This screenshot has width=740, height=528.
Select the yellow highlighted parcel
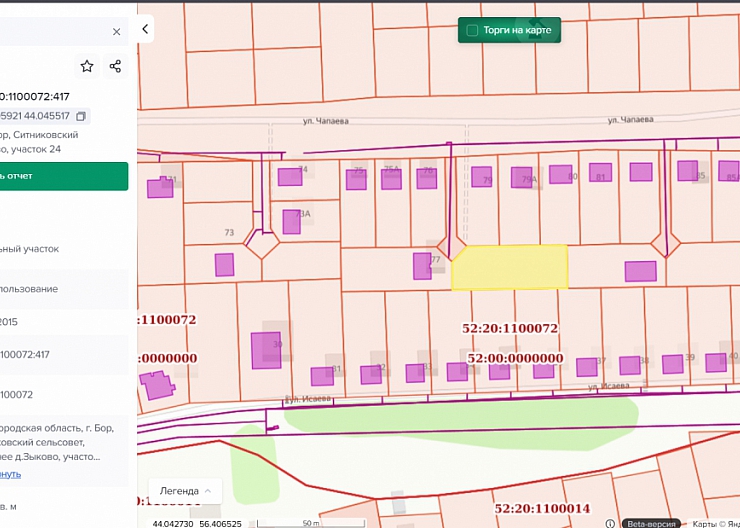point(510,267)
